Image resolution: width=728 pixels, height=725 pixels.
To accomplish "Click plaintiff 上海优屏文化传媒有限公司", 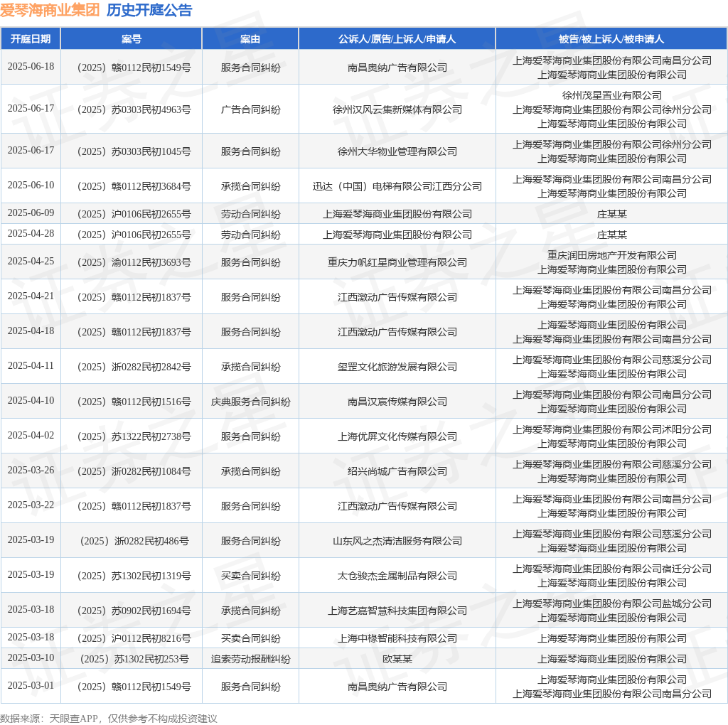I will coord(397,436).
